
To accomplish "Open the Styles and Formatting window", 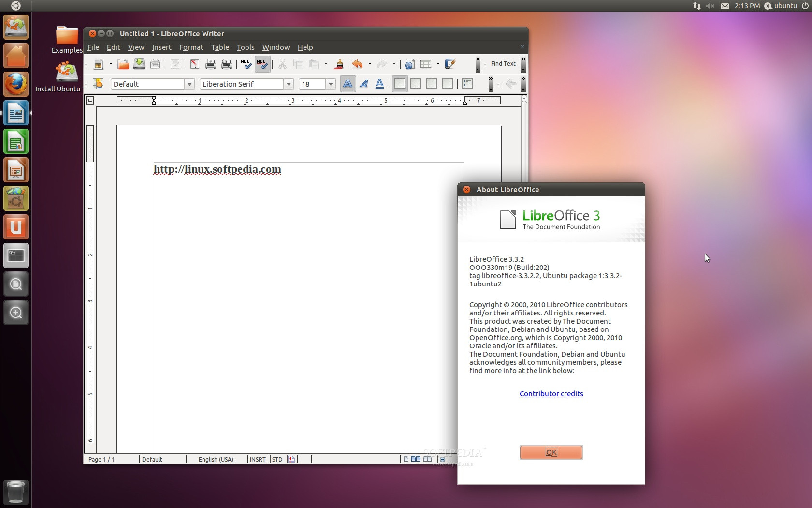I will pos(98,84).
